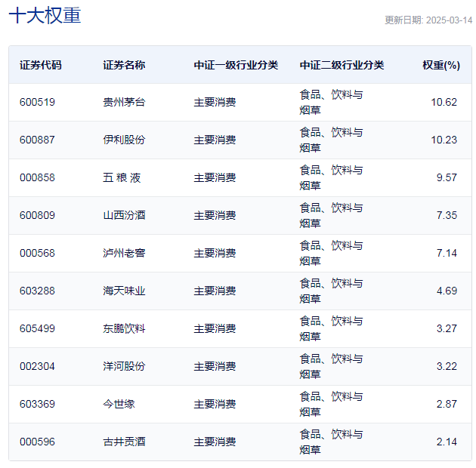
Task: Click 主要消费 in the 泸州老窖 row
Action: tap(215, 254)
